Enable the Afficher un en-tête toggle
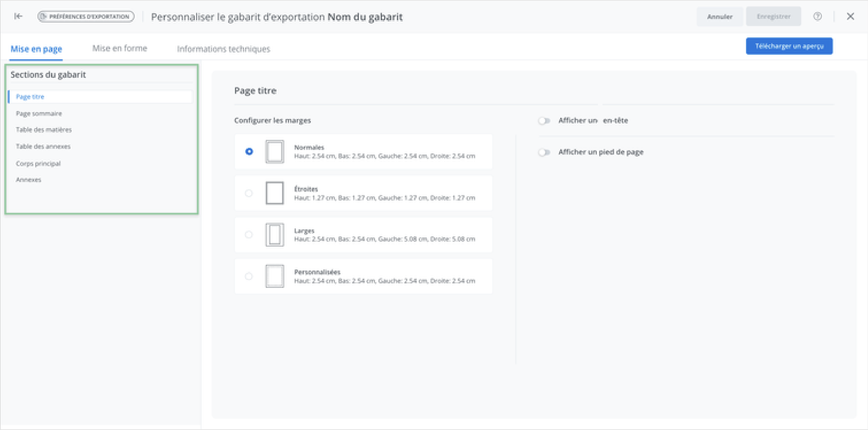Screen dimensions: 868x430 point(544,121)
